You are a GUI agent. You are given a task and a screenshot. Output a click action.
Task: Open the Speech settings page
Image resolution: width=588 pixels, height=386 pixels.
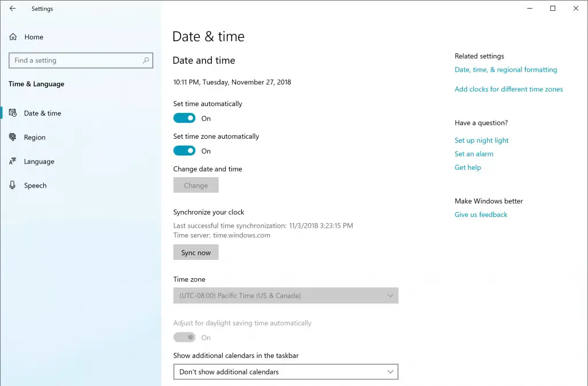80,185
